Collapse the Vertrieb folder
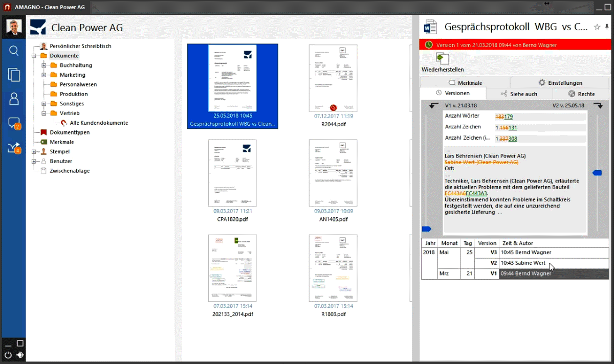The image size is (614, 364). [44, 113]
